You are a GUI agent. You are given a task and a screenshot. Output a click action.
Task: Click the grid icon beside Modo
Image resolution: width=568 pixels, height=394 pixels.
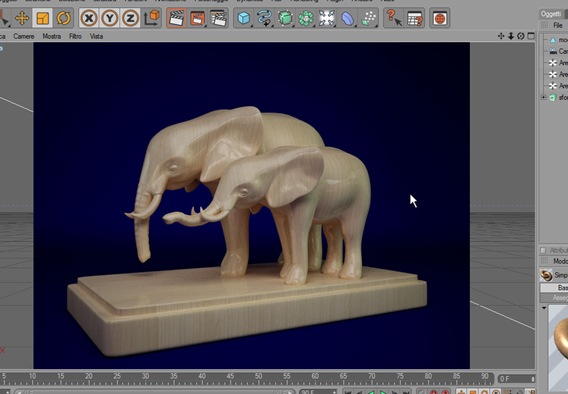click(544, 261)
